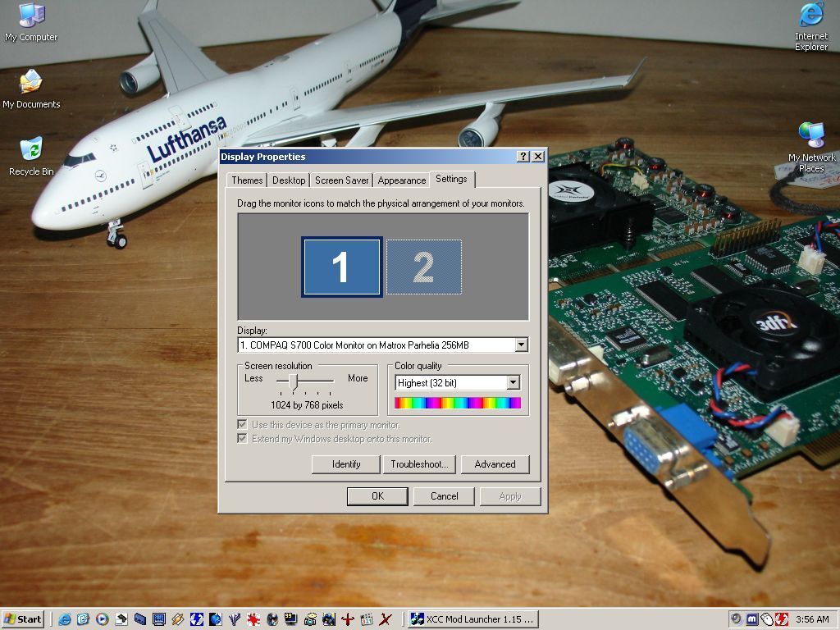Click the mouse icon in system tray
Image resolution: width=840 pixels, height=630 pixels.
pos(767,619)
